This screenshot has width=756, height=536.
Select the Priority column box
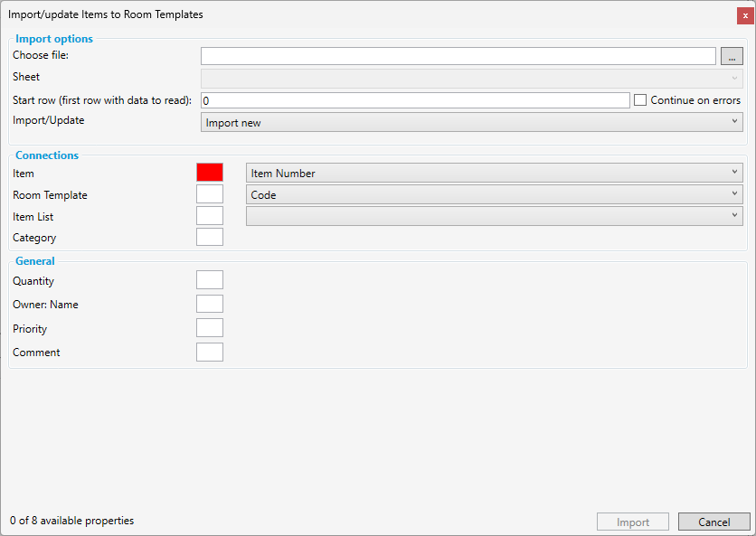pyautogui.click(x=210, y=328)
